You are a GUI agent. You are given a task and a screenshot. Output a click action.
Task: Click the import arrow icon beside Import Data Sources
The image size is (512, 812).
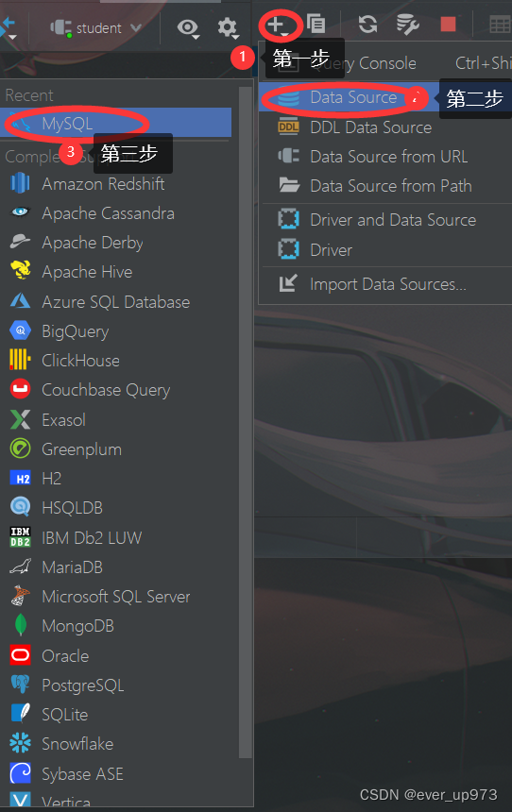pos(288,283)
